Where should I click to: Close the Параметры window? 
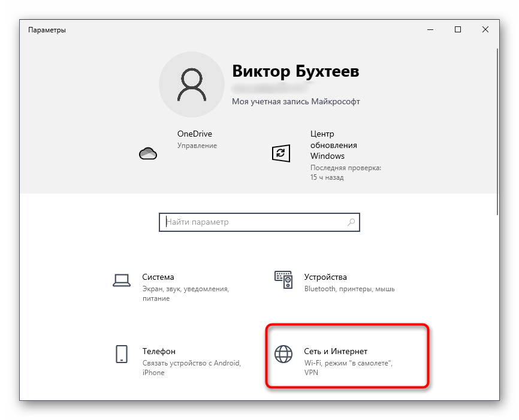coord(485,29)
